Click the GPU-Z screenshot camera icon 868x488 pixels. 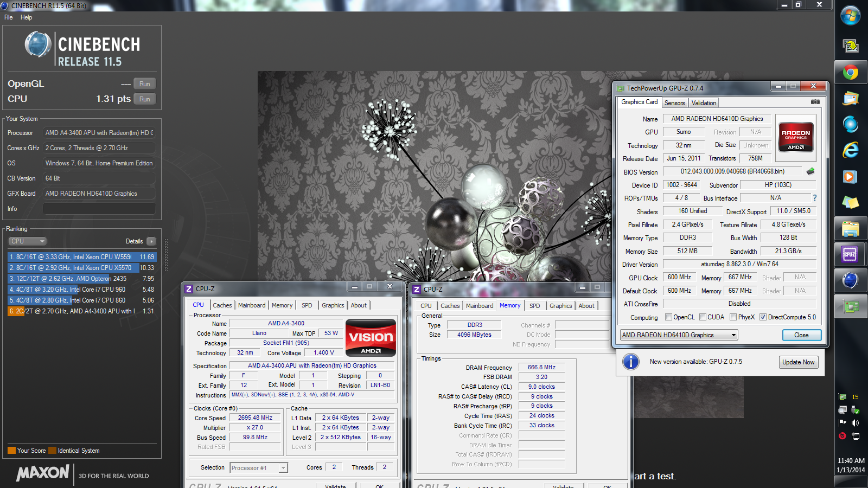pyautogui.click(x=815, y=102)
